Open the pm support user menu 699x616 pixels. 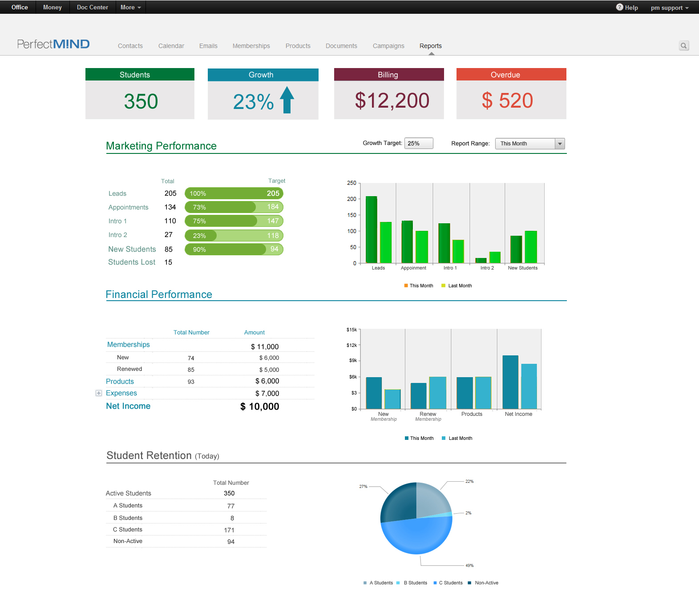pyautogui.click(x=669, y=8)
